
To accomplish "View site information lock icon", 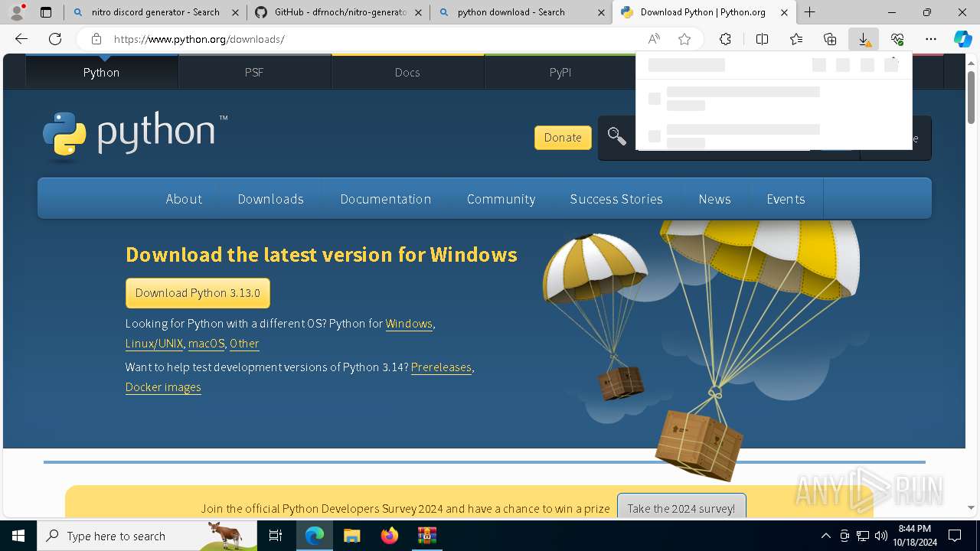I will tap(96, 39).
